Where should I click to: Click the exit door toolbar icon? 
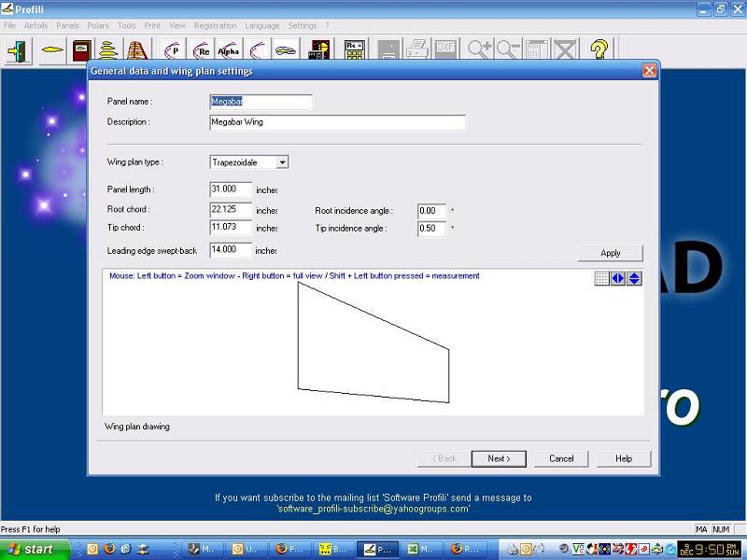pyautogui.click(x=19, y=50)
